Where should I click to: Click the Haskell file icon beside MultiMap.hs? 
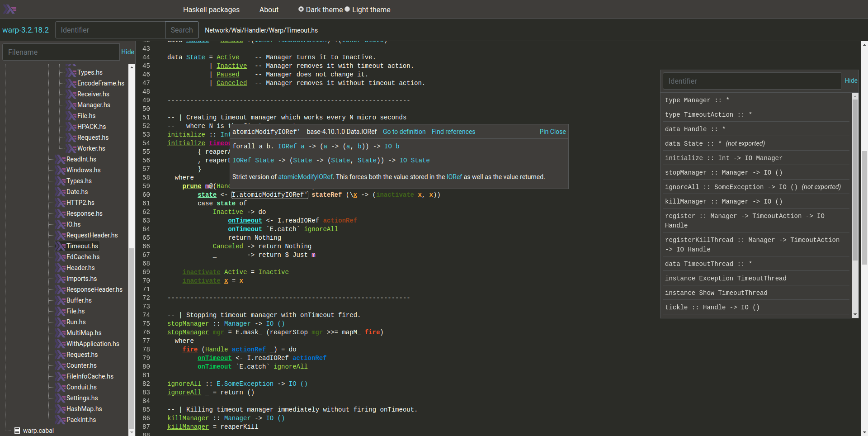[61, 333]
